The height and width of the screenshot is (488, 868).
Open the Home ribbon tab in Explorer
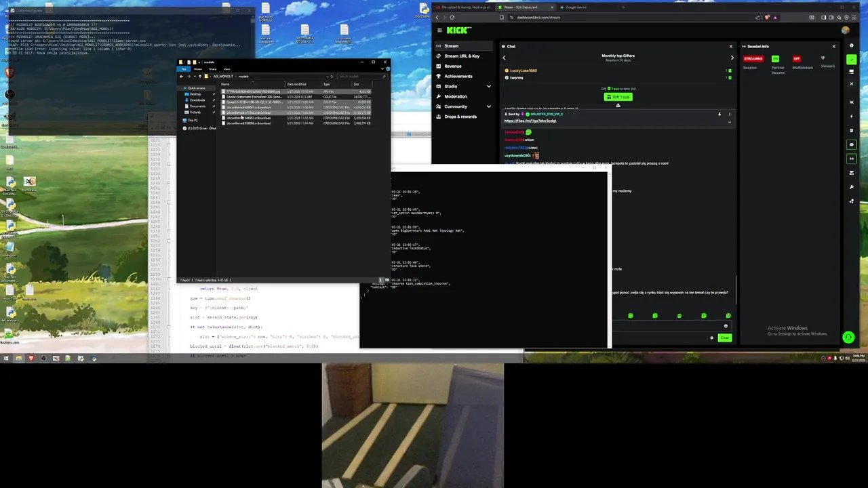pos(198,69)
